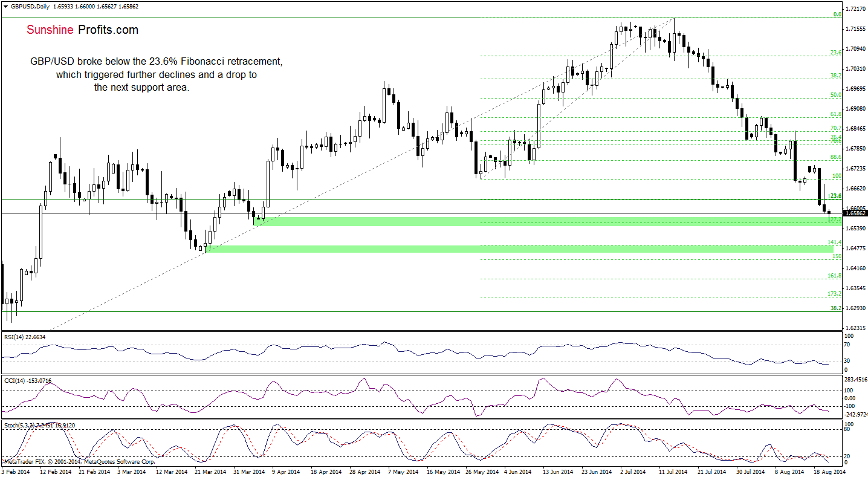
Task: Click the 150 Fibonacci extension label
Action: click(837, 256)
